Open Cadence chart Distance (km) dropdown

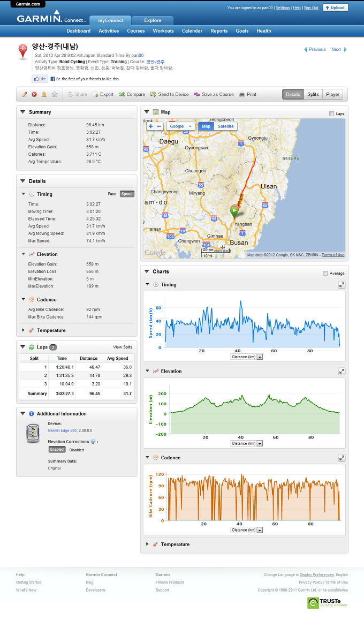(247, 530)
